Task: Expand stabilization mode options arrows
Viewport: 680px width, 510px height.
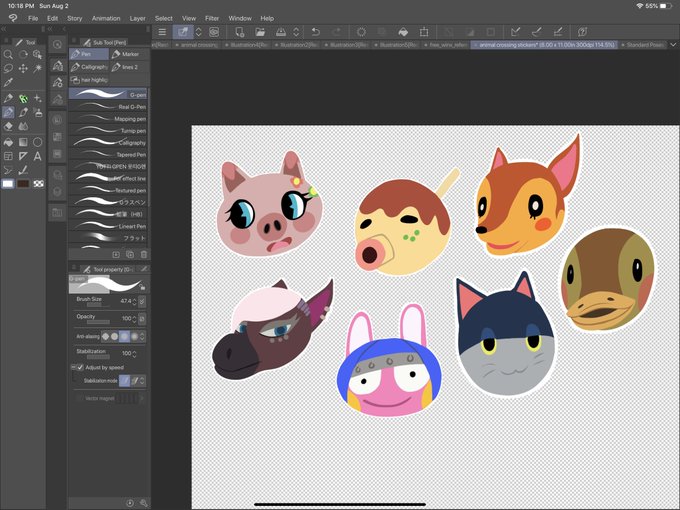Action: pos(143,381)
